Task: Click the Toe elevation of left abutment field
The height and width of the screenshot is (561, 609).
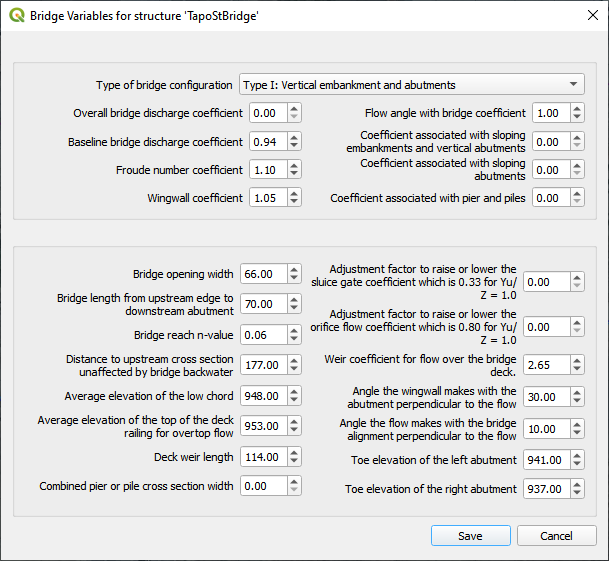Action: [x=541, y=460]
